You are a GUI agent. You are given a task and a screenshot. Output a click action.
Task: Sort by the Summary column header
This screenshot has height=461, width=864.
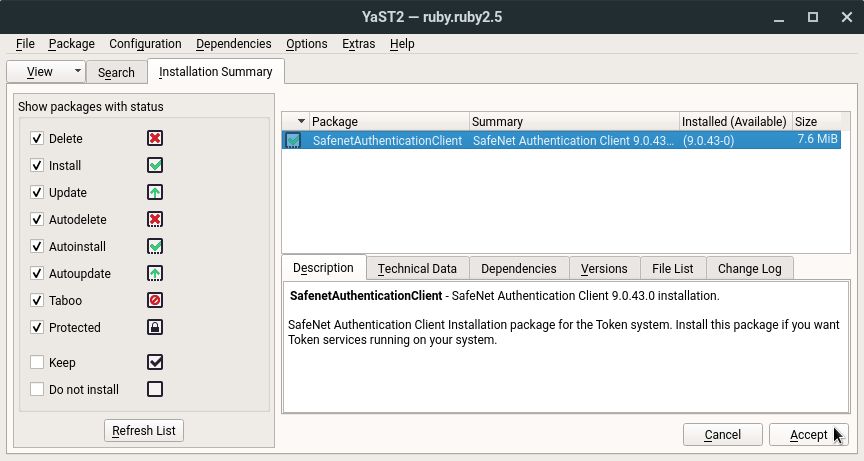(574, 121)
